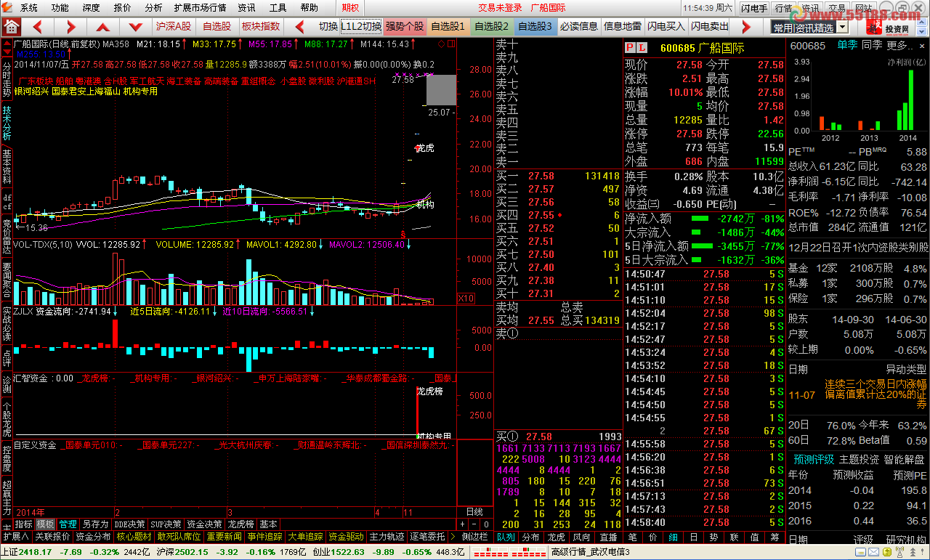
Task: Toggle the 侧边栏 sidebar
Action: click(x=474, y=537)
